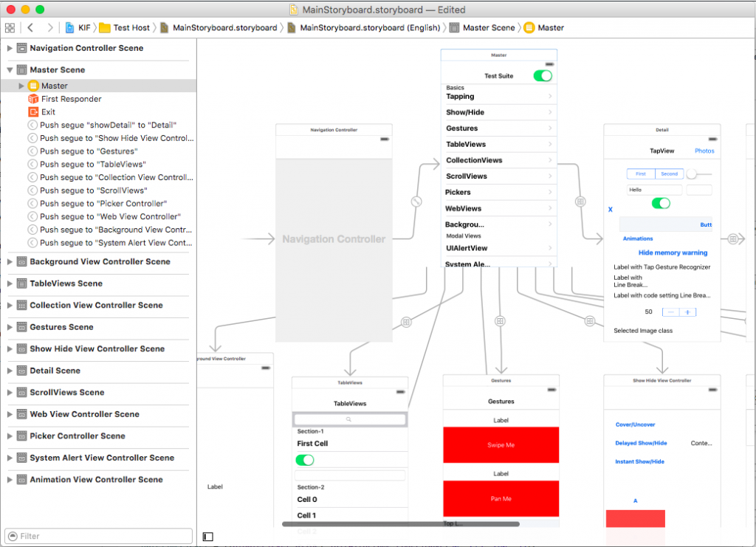This screenshot has width=756, height=547.
Task: Click the First Responder cube icon
Action: pyautogui.click(x=32, y=99)
